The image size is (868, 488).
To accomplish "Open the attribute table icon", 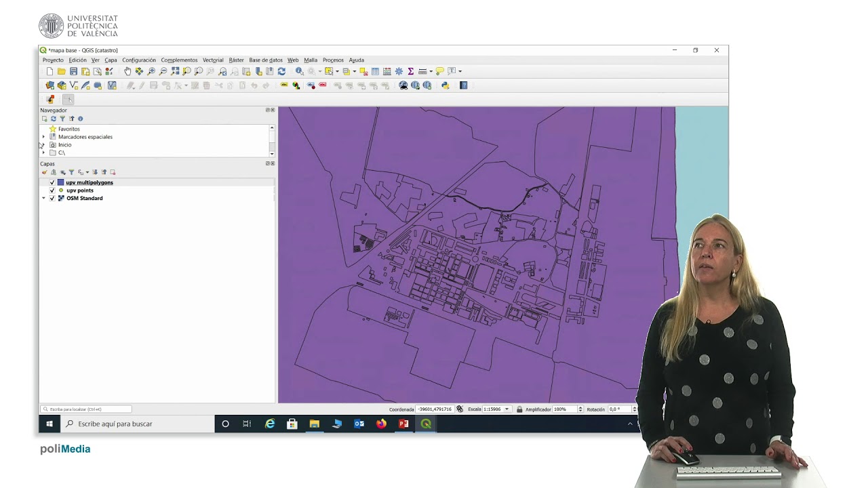I will coord(375,71).
